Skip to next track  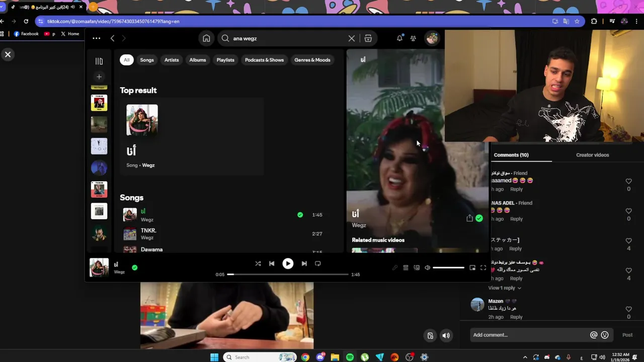coord(304,263)
